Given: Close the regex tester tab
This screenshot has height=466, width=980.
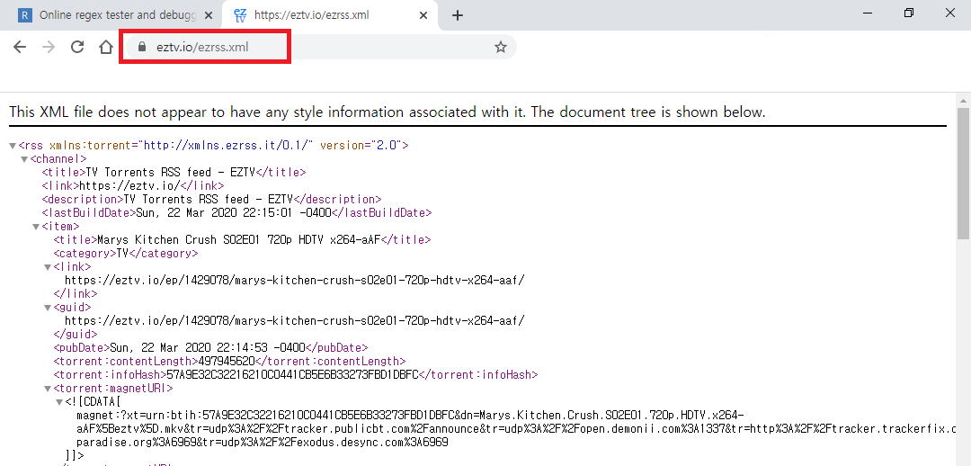Looking at the screenshot, I should (209, 15).
